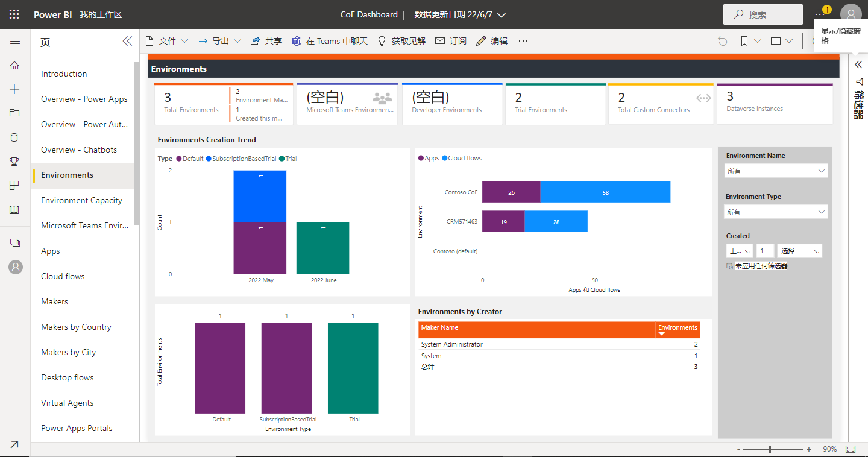This screenshot has width=868, height=457.
Task: Open Overview - Power Apps page
Action: click(84, 99)
